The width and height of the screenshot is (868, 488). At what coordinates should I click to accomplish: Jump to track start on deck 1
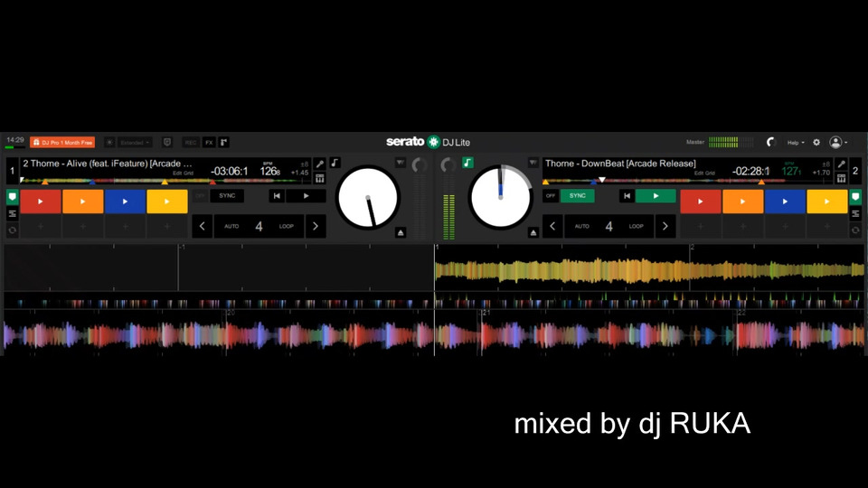pyautogui.click(x=277, y=196)
